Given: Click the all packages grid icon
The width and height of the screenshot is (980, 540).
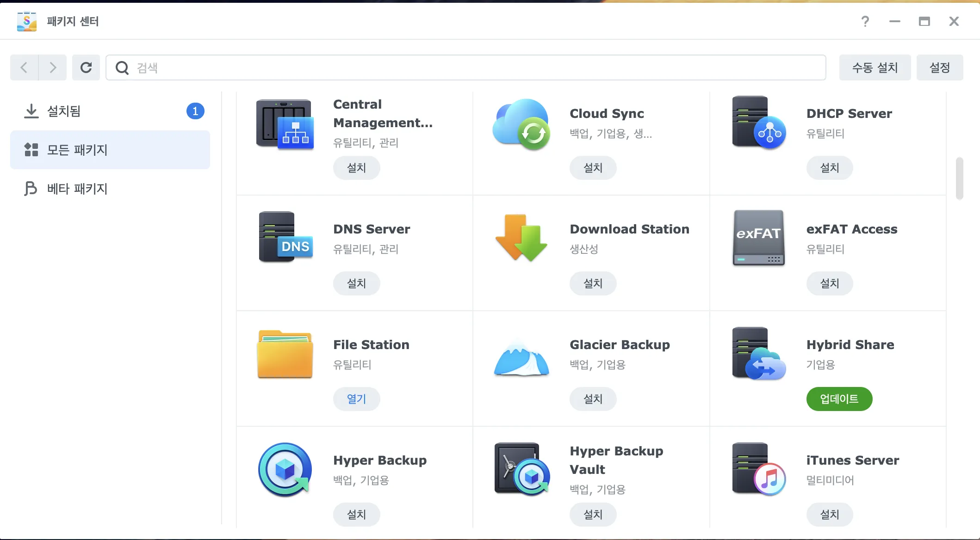Looking at the screenshot, I should point(31,150).
